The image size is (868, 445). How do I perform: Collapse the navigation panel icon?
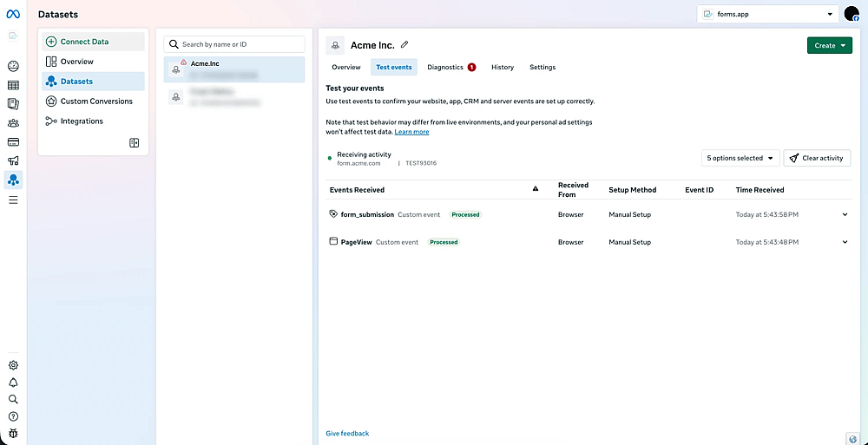click(x=134, y=143)
